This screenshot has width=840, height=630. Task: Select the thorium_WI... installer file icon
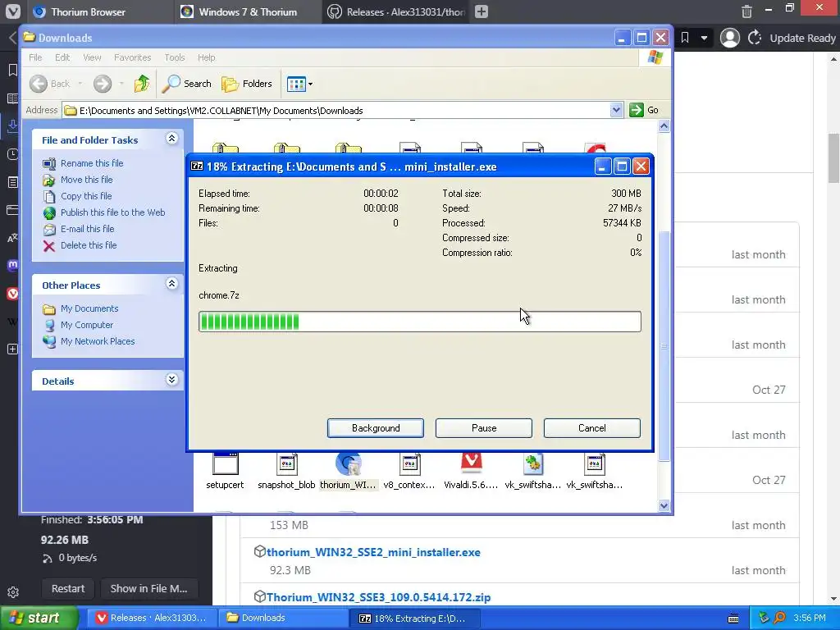click(348, 464)
